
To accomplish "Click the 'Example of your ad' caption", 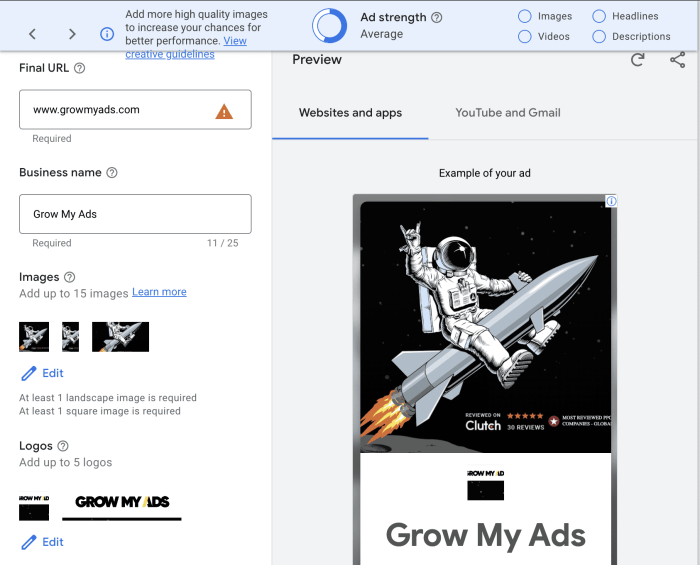I will point(485,173).
